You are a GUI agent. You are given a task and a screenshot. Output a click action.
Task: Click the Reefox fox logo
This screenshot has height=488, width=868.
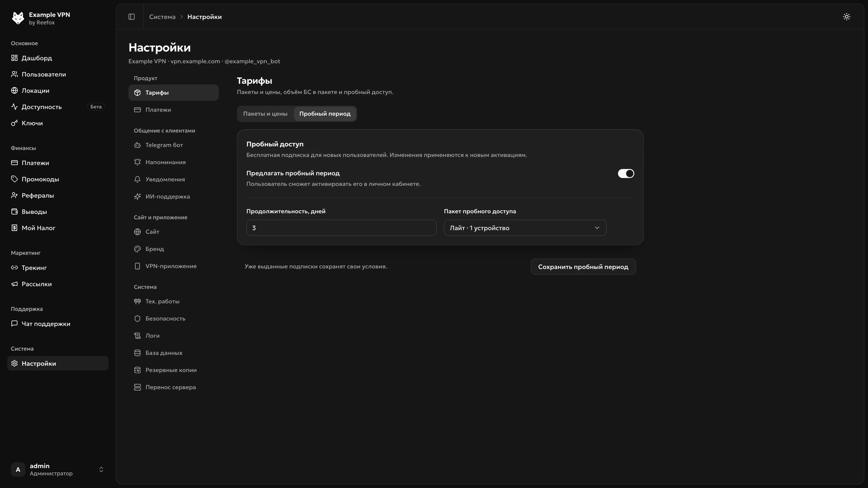(x=18, y=18)
